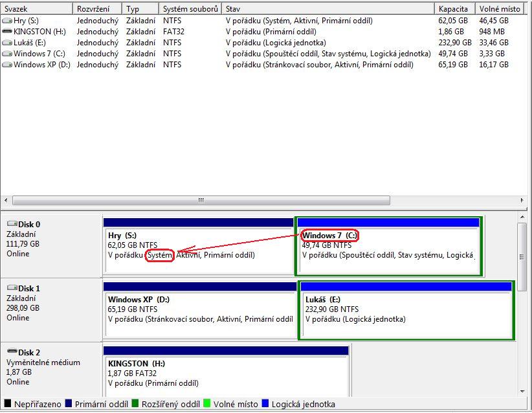This screenshot has height=413, width=532.
Task: Click the 49,74 GB capacity cell in list
Action: coord(453,54)
